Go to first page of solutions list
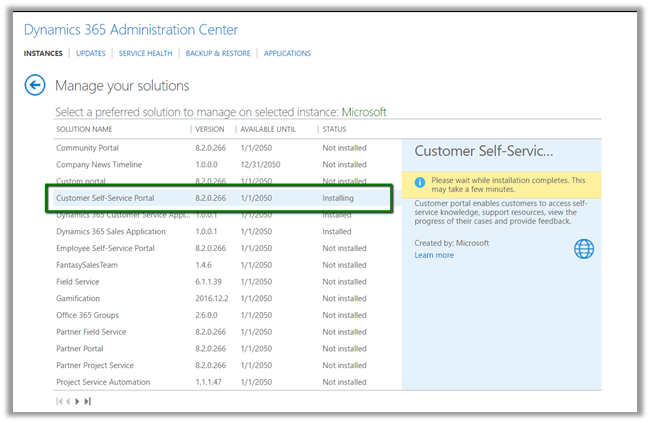The height and width of the screenshot is (423, 650). [x=59, y=401]
